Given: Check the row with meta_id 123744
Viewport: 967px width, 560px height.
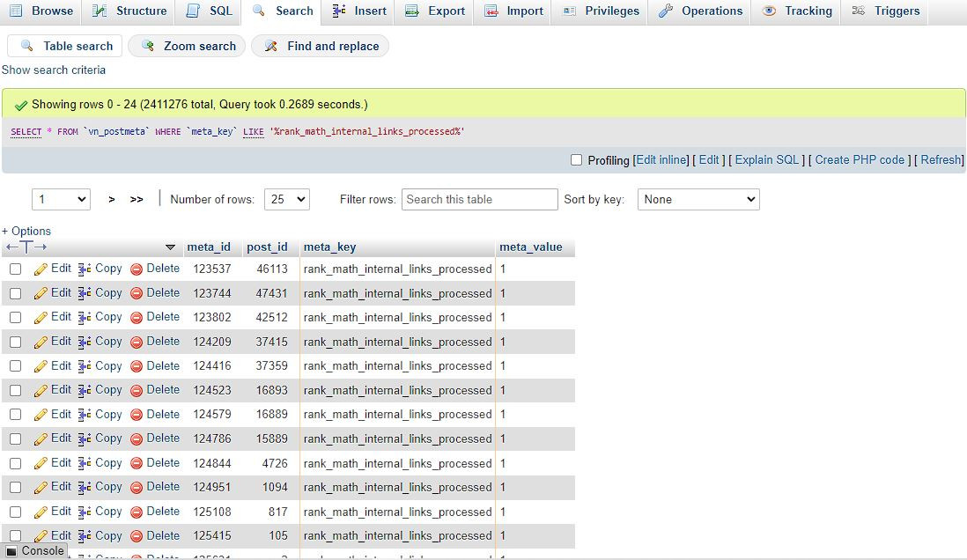Looking at the screenshot, I should 16,293.
